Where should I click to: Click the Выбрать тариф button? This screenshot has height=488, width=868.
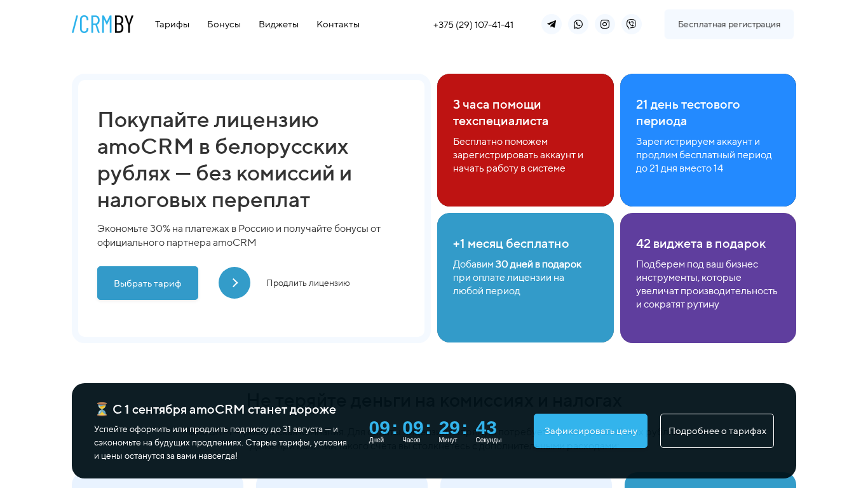click(147, 283)
